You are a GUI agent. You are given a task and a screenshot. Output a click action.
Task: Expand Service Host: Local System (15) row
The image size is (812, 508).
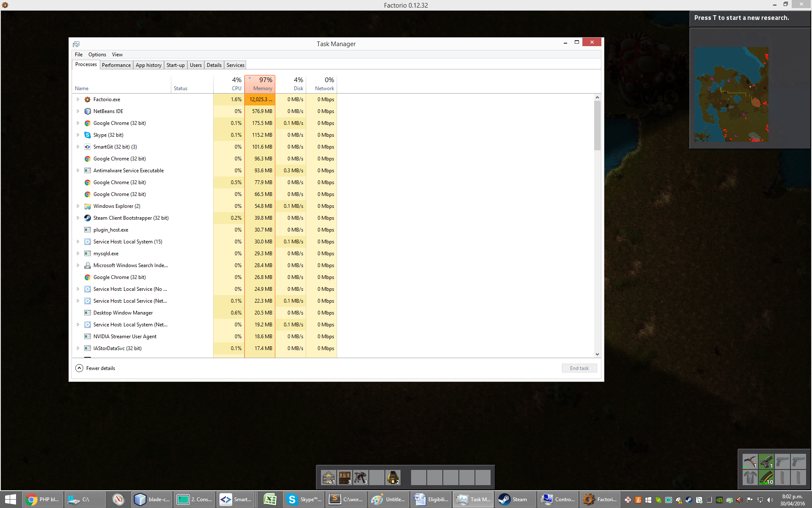tap(78, 242)
